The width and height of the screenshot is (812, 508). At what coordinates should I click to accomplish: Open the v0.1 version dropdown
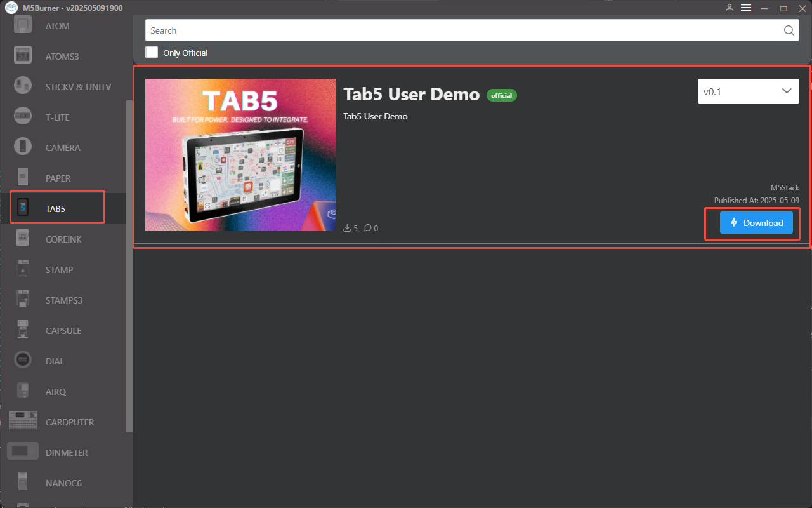click(x=749, y=91)
